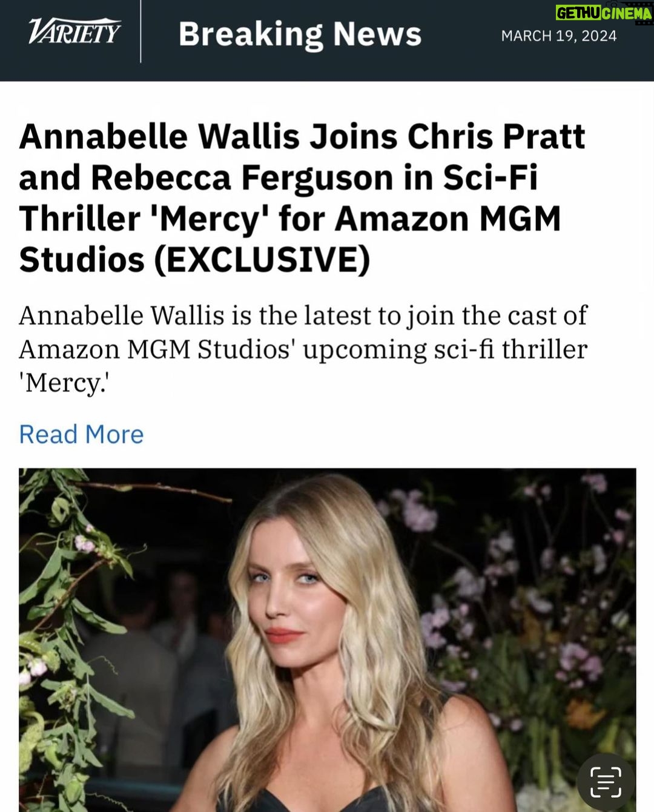Viewport: 654px width, 812px height.
Task: Tap '(EXCLUSIVE)' tag in the headline
Action: point(262,259)
